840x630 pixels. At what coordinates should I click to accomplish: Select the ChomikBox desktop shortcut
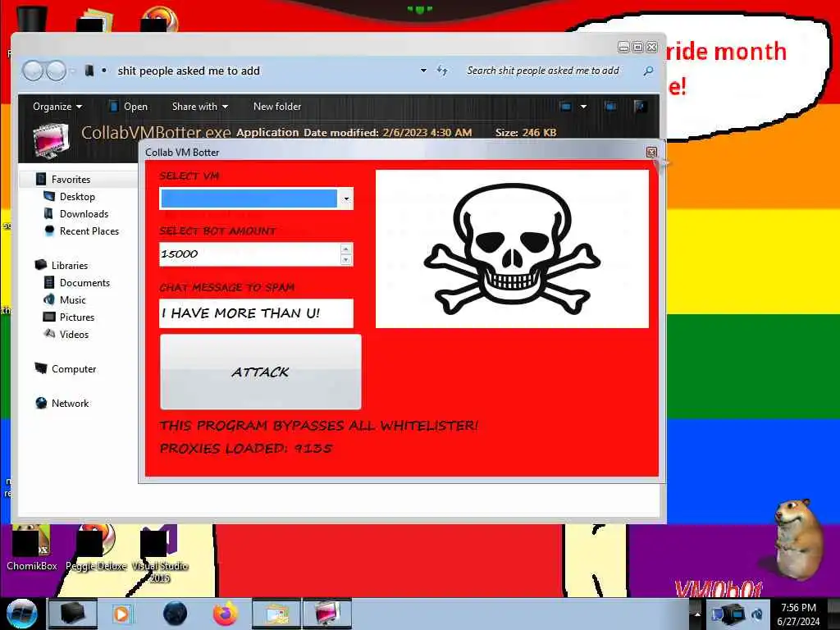[x=32, y=549]
